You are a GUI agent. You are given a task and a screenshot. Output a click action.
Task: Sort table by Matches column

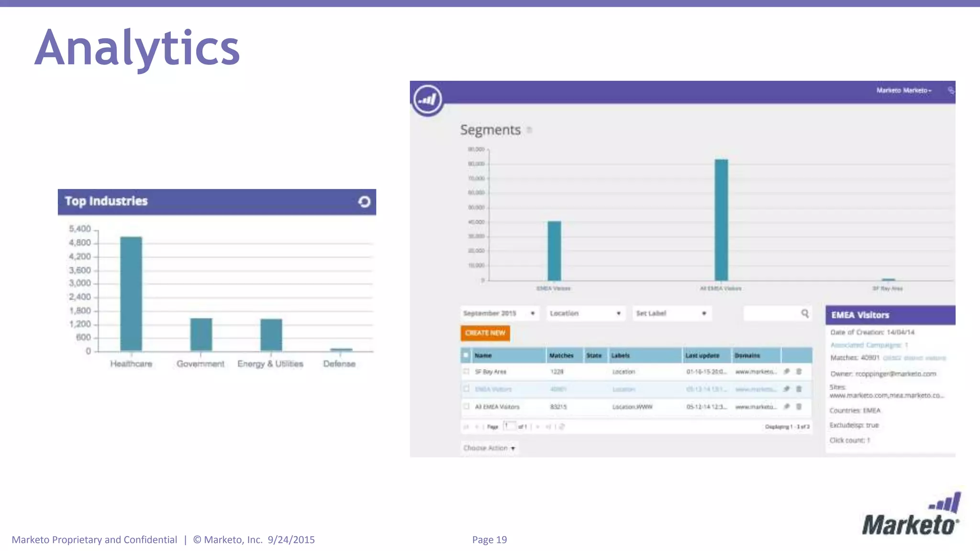(565, 355)
